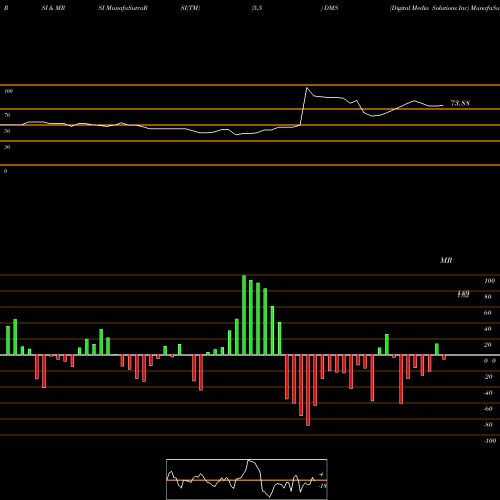Click the RSI value label 73.88
Image resolution: width=500 pixels, height=500 pixels.
460,103
